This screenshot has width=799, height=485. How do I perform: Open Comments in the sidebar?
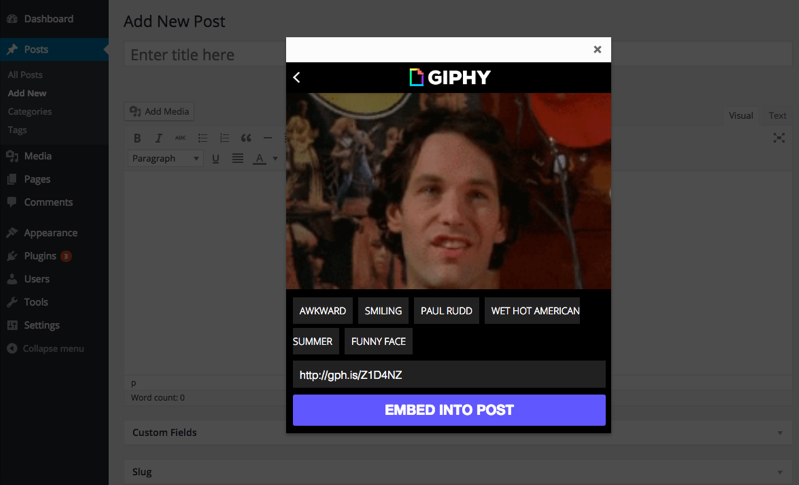[48, 202]
